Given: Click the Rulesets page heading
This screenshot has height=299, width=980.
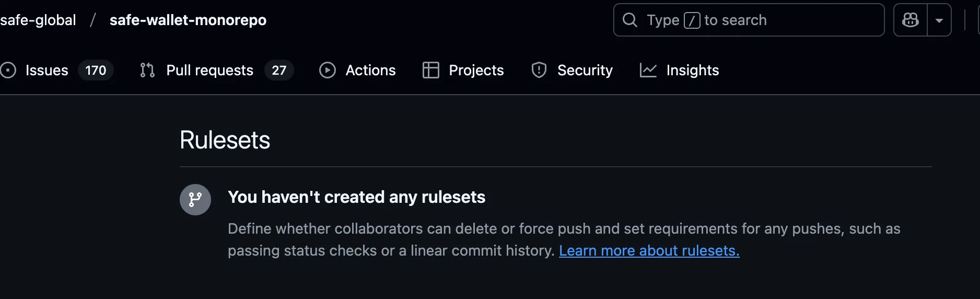Looking at the screenshot, I should click(225, 140).
